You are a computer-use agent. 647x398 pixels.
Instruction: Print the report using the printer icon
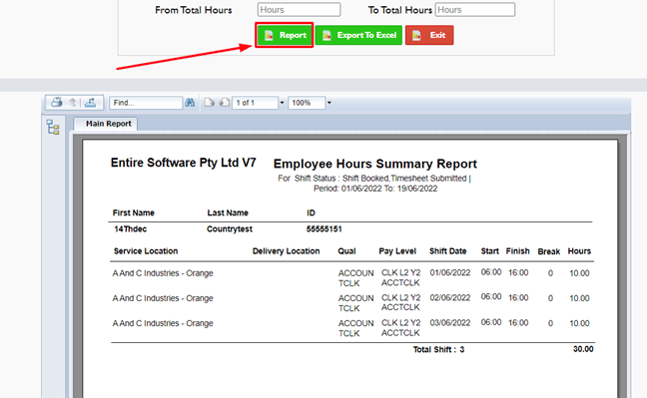coord(57,102)
